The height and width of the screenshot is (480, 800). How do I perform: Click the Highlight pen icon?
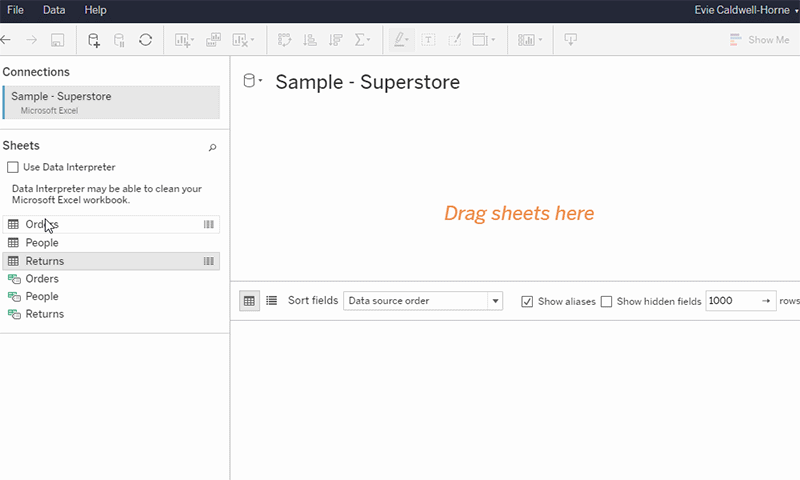tap(398, 39)
